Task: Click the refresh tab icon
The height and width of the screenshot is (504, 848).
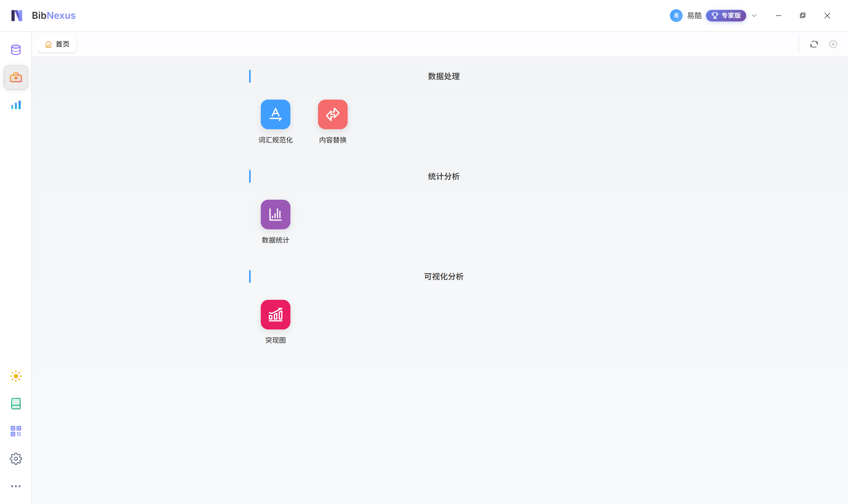Action: (814, 44)
